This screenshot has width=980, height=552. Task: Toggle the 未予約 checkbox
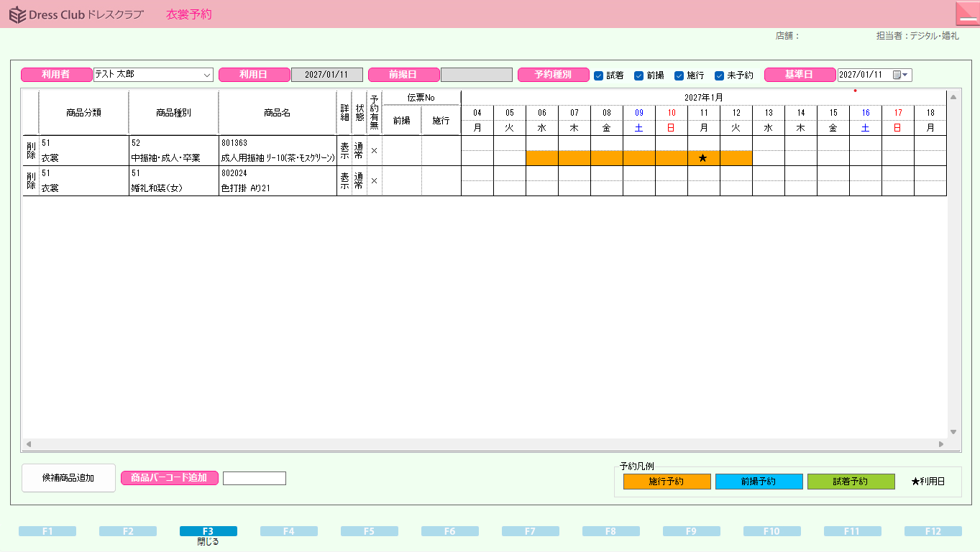point(719,75)
